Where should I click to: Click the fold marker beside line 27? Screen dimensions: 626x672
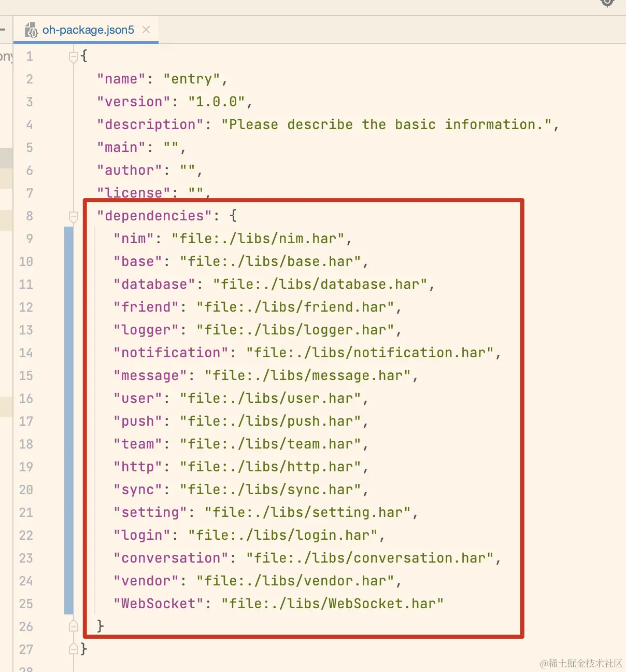tap(73, 649)
